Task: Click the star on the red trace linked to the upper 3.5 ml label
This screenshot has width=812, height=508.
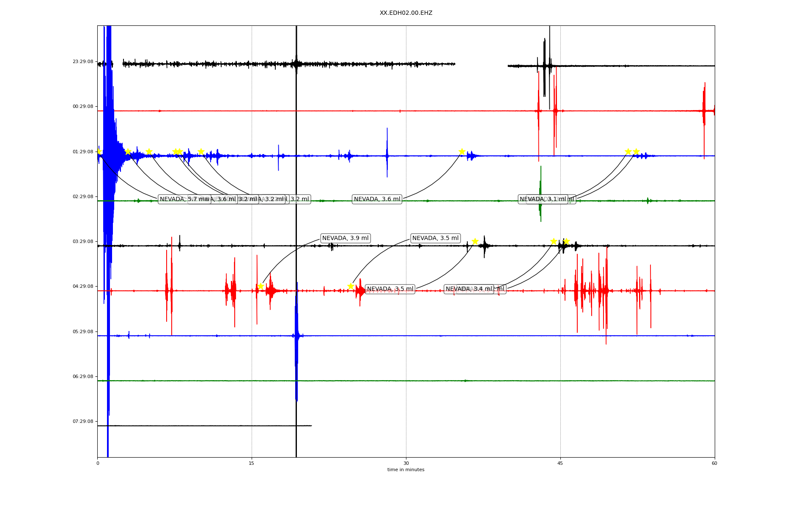Action: point(351,286)
